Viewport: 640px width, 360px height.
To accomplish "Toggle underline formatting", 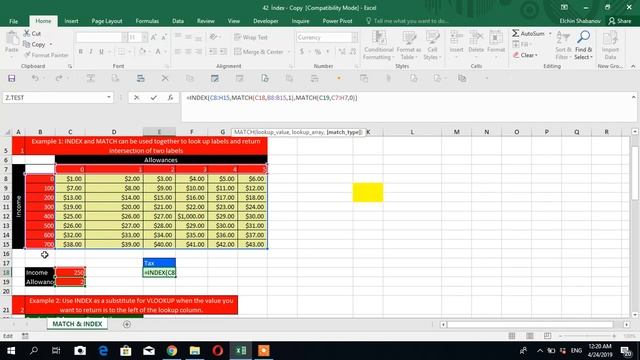I will [101, 52].
